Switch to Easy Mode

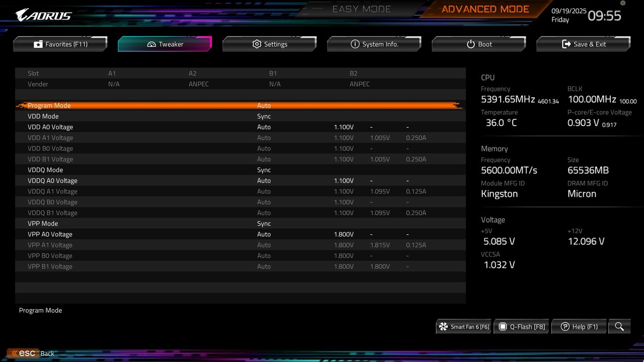click(x=361, y=9)
